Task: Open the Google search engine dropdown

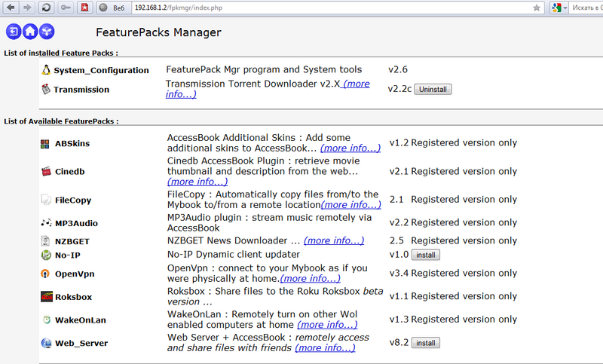Action: (559, 8)
